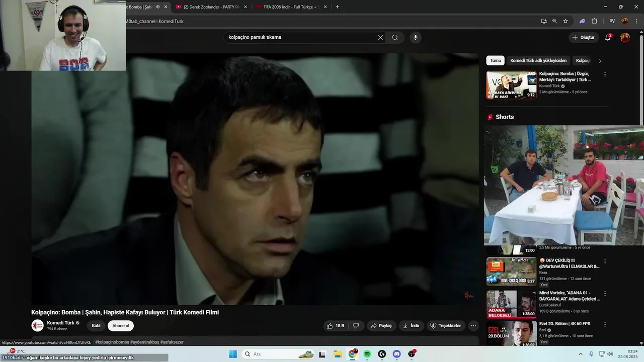Click the #kolpaçinobomba hashtag
The image size is (644, 362).
[112, 342]
